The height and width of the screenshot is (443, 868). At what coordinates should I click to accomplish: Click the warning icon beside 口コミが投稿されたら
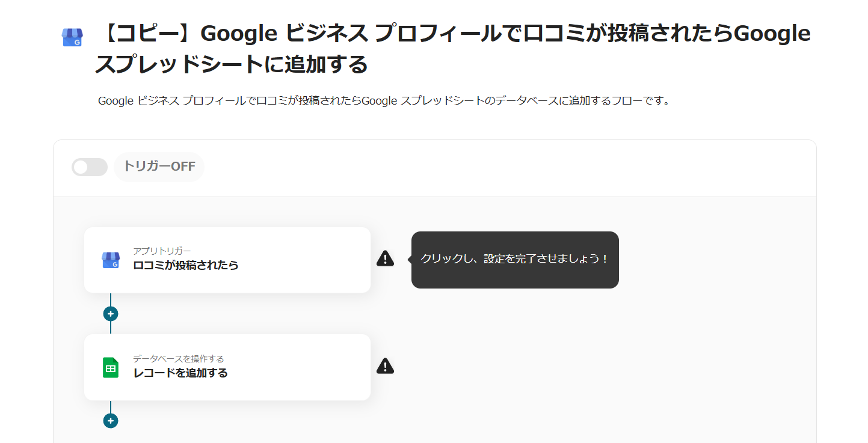[385, 258]
